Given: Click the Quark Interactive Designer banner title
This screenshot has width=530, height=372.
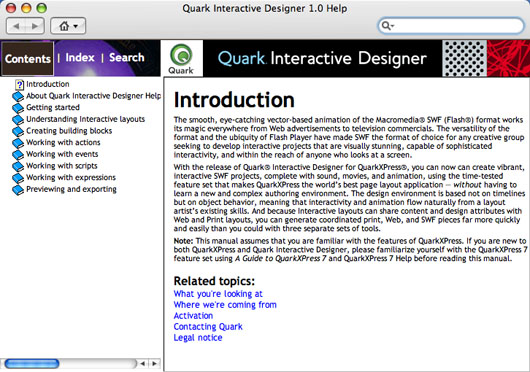Looking at the screenshot, I should pyautogui.click(x=322, y=58).
